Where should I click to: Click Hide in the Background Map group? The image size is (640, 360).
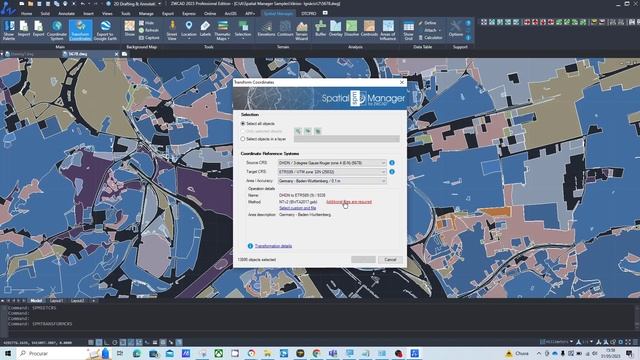pyautogui.click(x=147, y=23)
